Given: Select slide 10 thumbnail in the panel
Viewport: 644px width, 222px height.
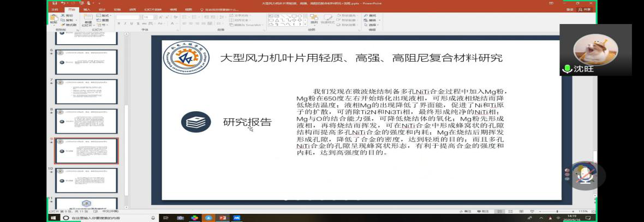Looking at the screenshot, I should pos(86,179).
